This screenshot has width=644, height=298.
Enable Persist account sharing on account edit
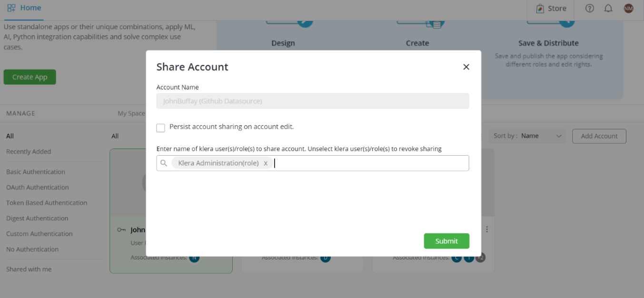(x=161, y=128)
